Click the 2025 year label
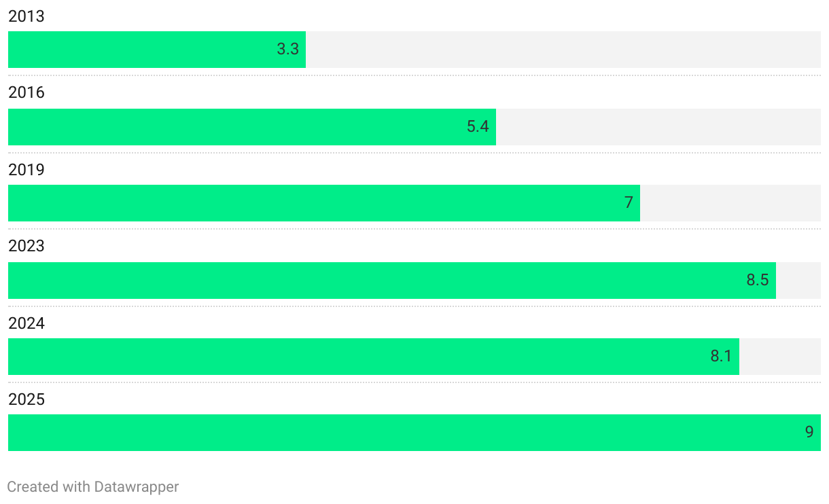This screenshot has width=829, height=504. [x=27, y=399]
